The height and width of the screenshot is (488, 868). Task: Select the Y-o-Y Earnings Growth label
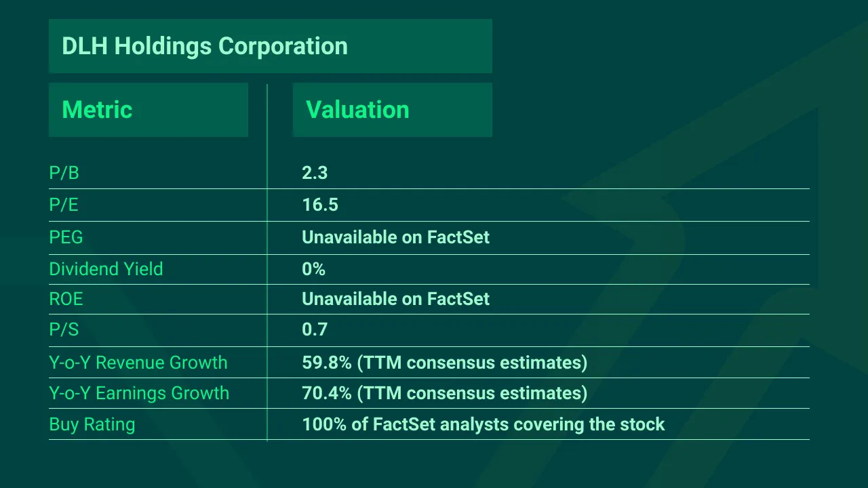139,393
